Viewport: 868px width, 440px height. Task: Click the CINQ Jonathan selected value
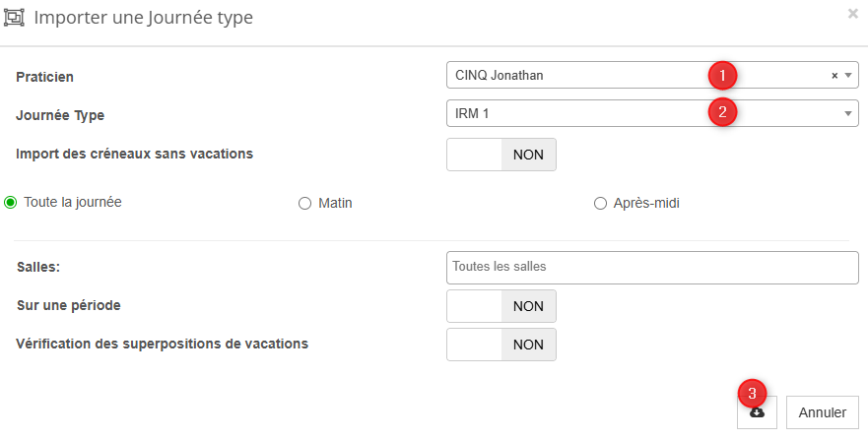pyautogui.click(x=500, y=75)
